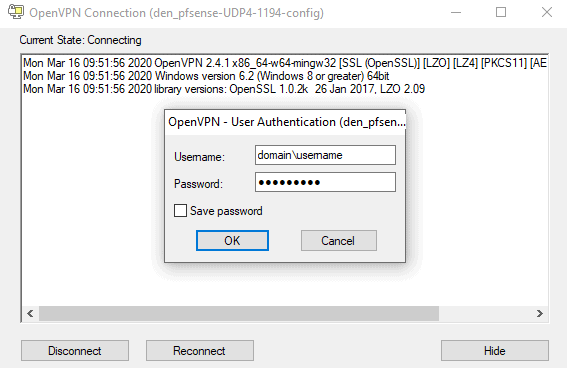Tick the Save password checkbox

(180, 211)
